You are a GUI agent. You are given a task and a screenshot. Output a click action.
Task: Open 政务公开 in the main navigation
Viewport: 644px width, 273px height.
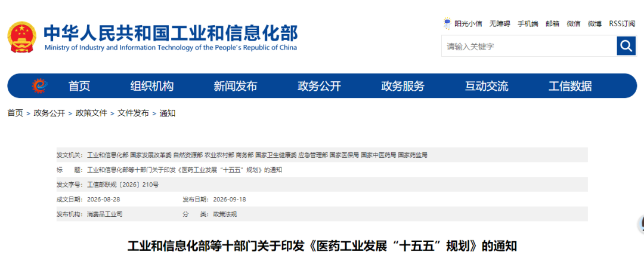[319, 86]
